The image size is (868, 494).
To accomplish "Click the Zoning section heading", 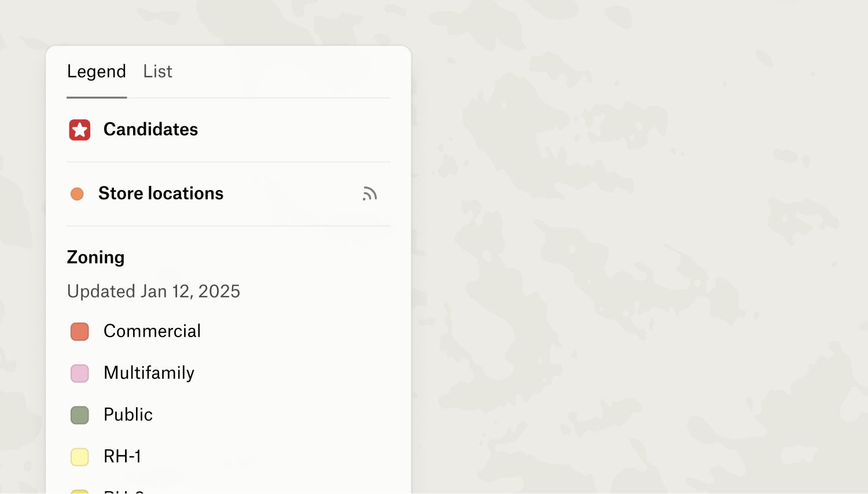I will pyautogui.click(x=96, y=257).
